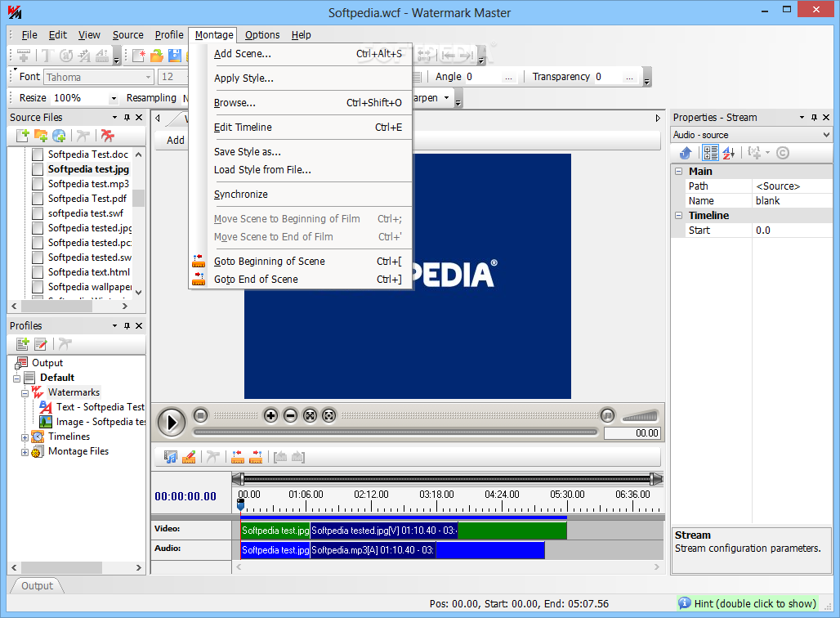
Task: Click the add profile icon in Profiles
Action: (23, 344)
